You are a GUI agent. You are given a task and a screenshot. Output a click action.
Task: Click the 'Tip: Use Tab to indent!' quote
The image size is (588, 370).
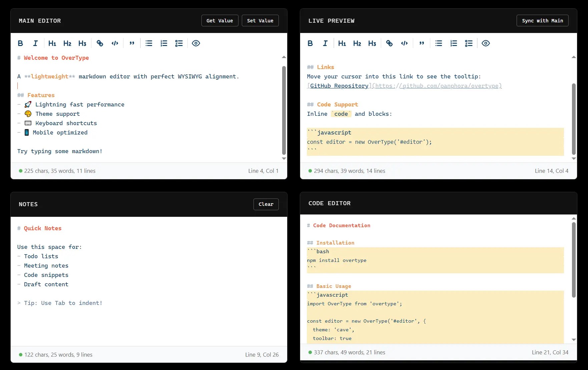[63, 303]
